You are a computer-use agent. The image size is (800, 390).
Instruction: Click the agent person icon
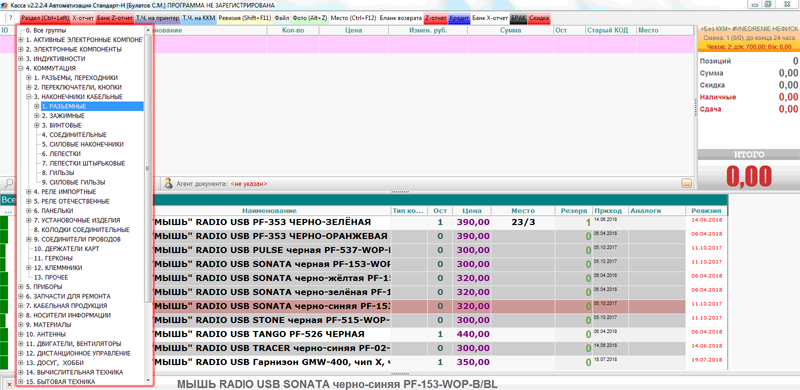click(168, 183)
